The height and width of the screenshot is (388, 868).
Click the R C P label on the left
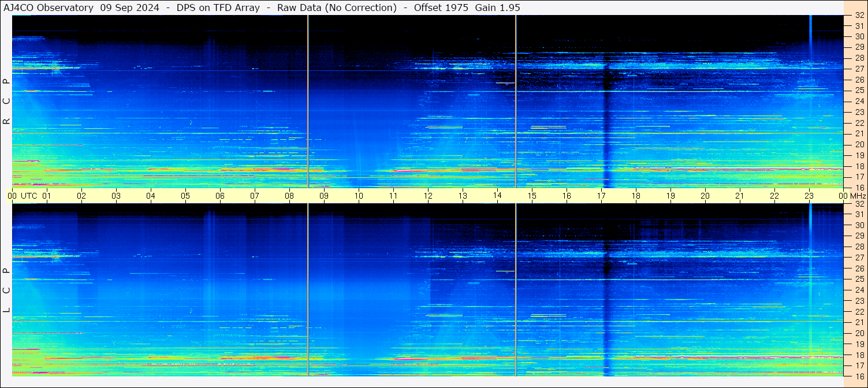7,101
